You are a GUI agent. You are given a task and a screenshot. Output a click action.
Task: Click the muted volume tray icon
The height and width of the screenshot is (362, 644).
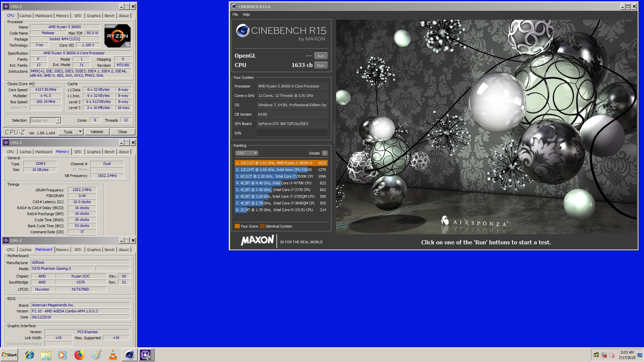(612, 355)
